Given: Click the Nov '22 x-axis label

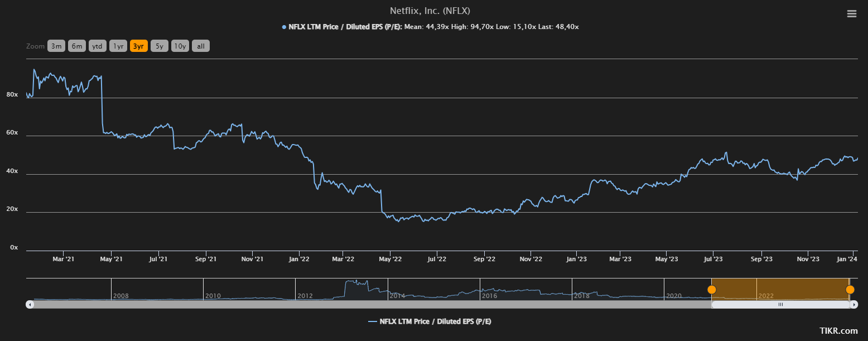Looking at the screenshot, I should click(531, 259).
